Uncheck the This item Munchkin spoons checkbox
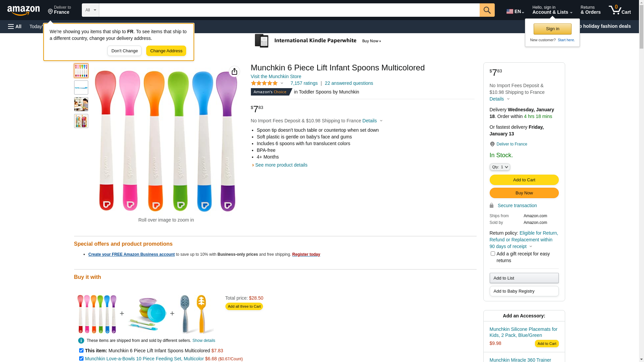644x362 pixels. pos(81,351)
